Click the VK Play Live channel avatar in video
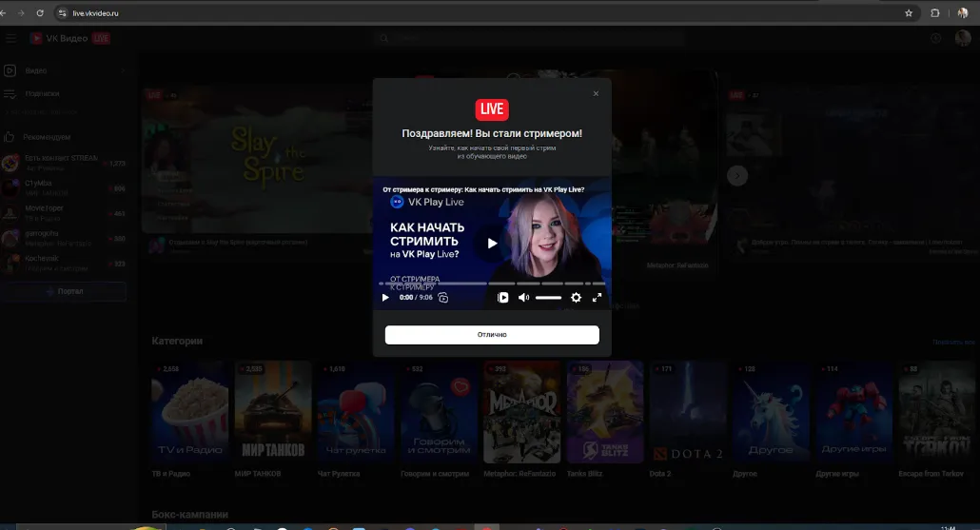Screen dimensions: 980x530 [397, 202]
